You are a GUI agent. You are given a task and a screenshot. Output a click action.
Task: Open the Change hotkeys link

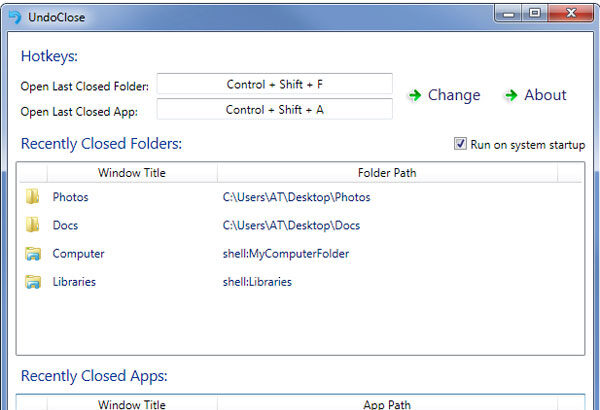click(453, 96)
